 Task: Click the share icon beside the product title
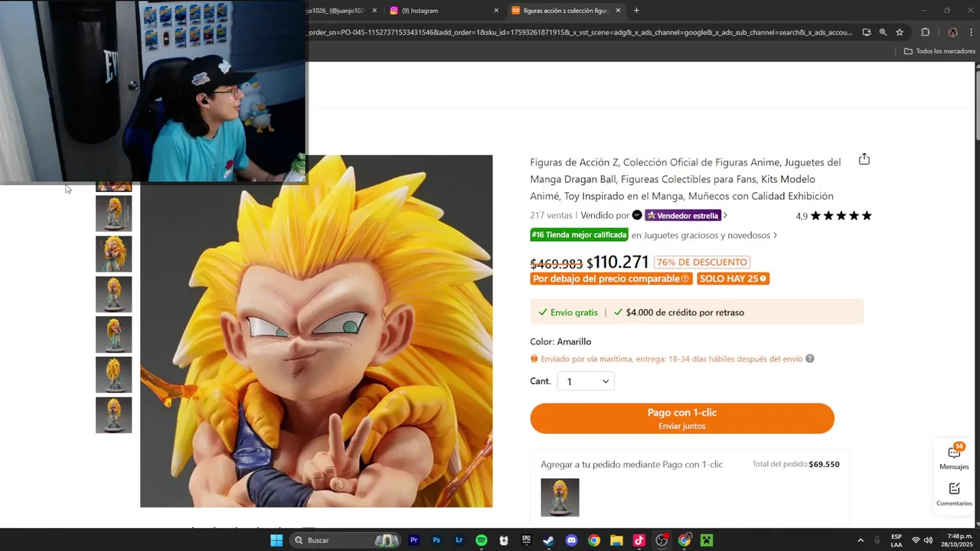(x=864, y=159)
